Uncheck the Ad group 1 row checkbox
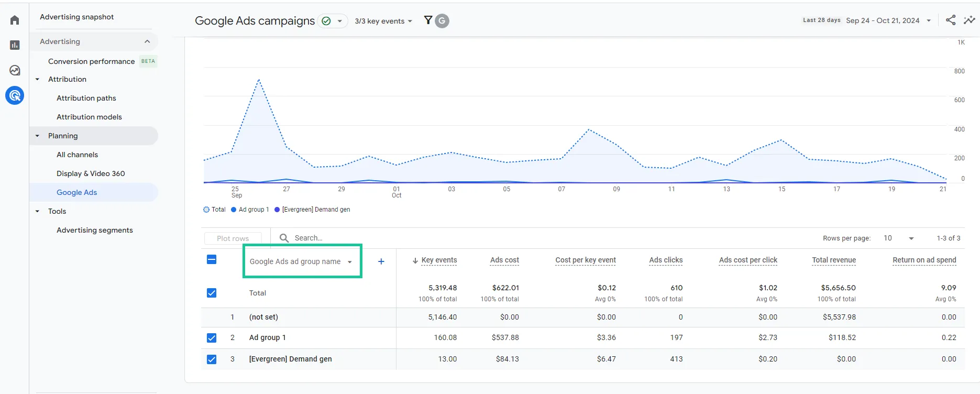This screenshot has height=394, width=980. click(x=212, y=338)
